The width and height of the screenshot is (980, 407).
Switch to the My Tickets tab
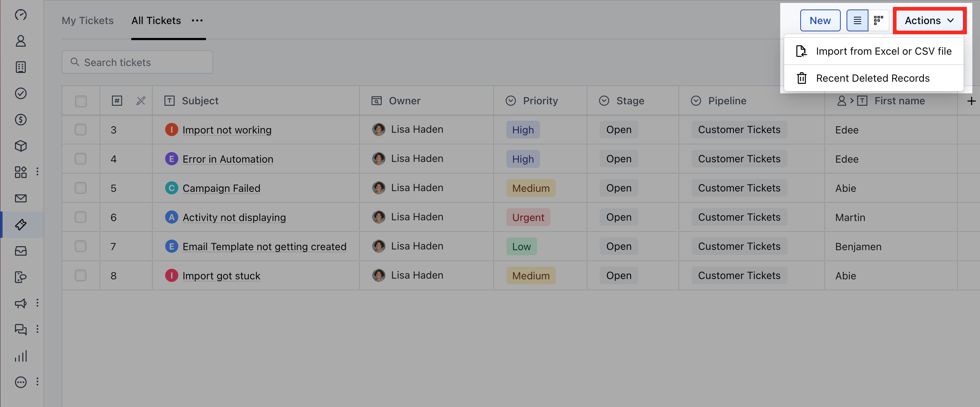coord(87,20)
